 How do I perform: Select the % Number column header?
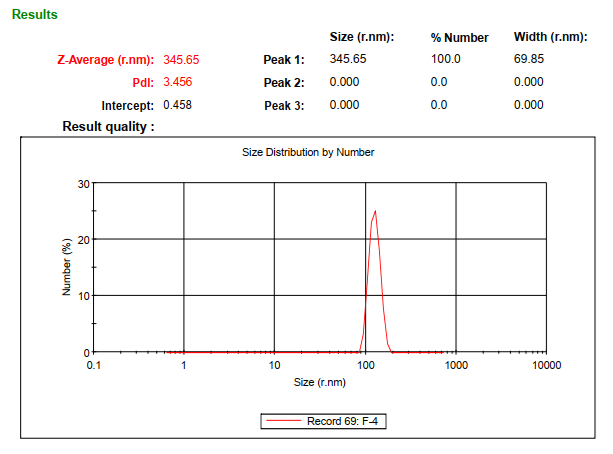[459, 38]
